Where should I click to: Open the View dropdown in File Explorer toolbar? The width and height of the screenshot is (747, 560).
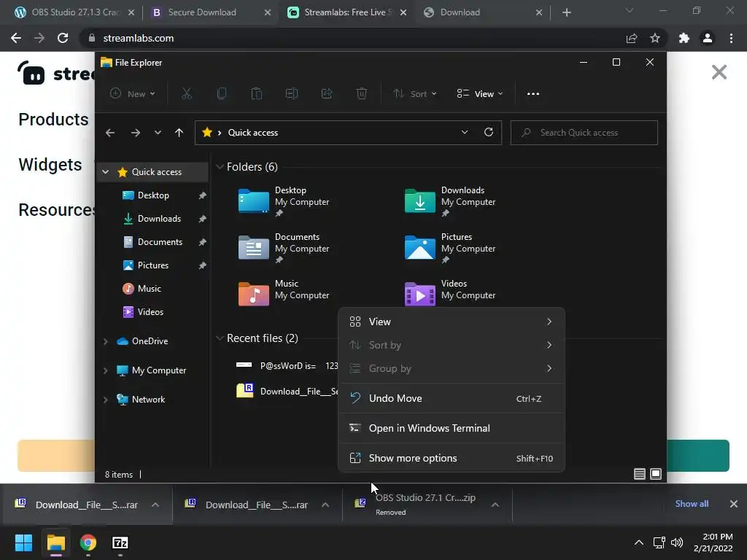pyautogui.click(x=480, y=94)
